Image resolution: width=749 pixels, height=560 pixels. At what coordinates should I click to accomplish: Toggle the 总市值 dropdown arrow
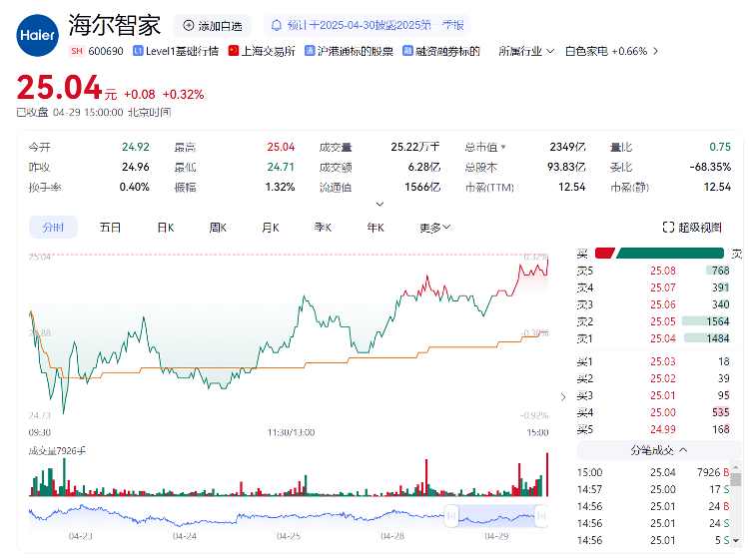pyautogui.click(x=503, y=147)
